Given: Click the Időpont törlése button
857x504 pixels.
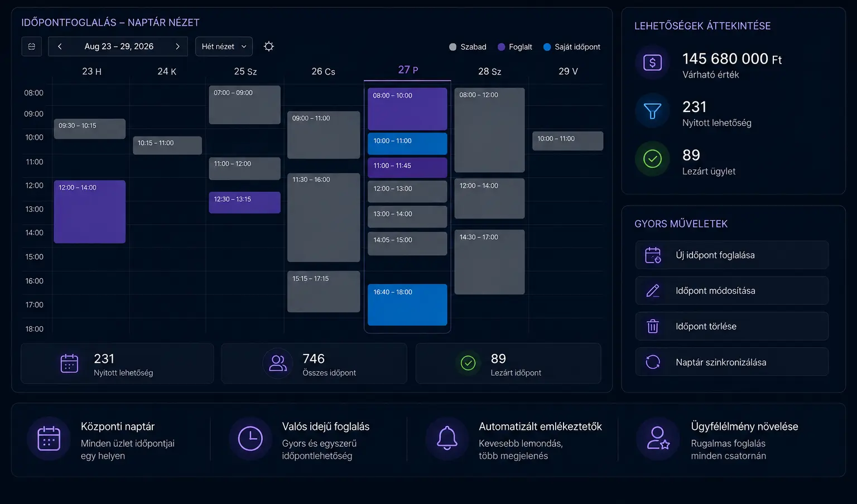Looking at the screenshot, I should [x=732, y=326].
